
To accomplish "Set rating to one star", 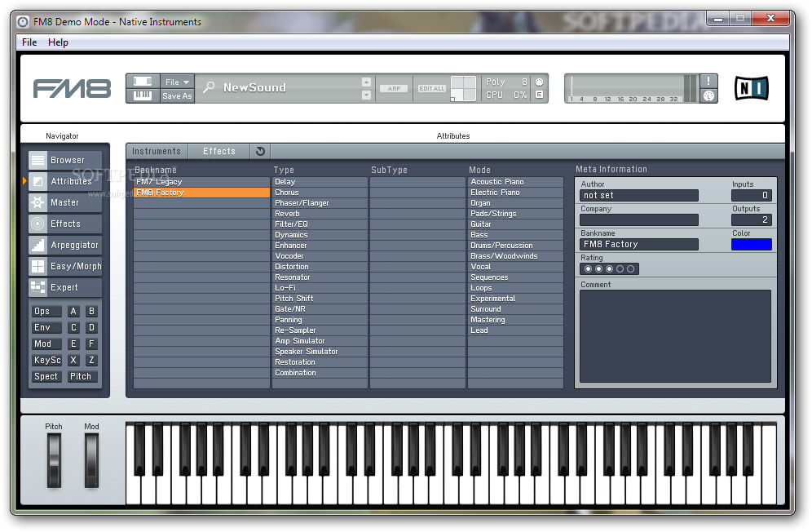I will coord(588,269).
